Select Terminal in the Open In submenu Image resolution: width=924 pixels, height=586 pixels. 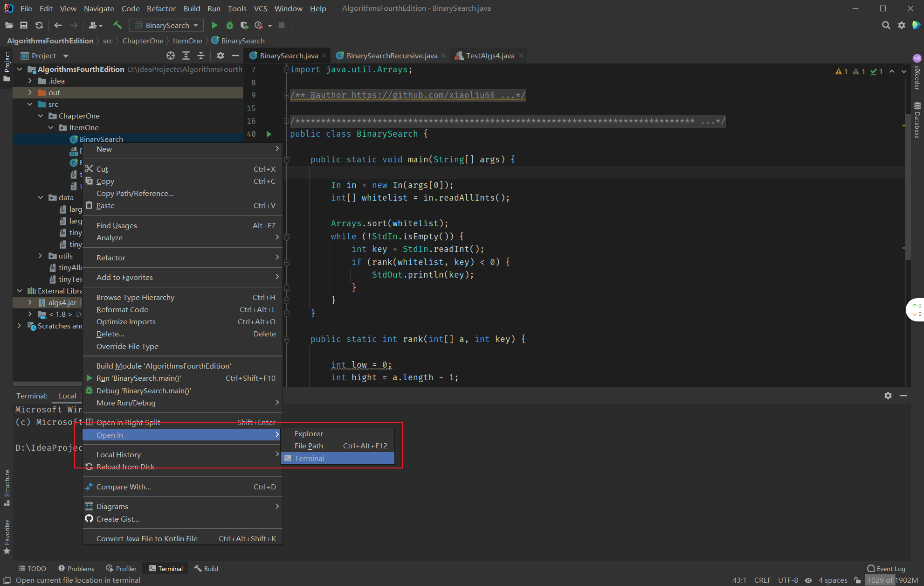[x=309, y=458]
